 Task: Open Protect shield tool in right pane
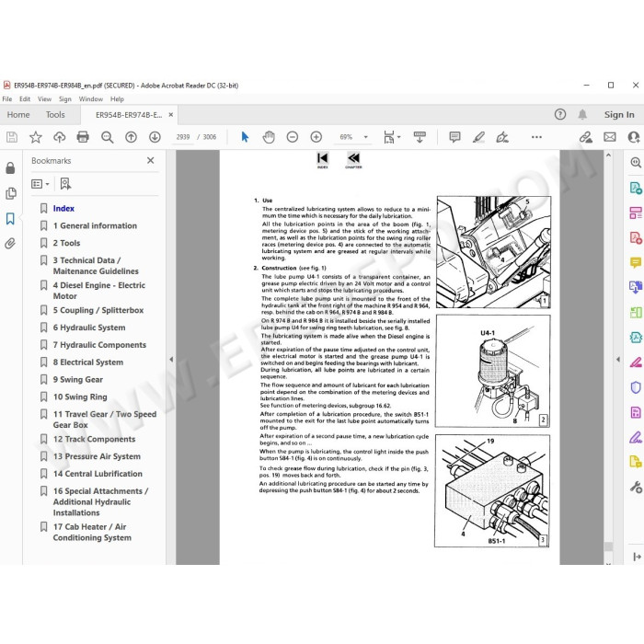point(636,387)
